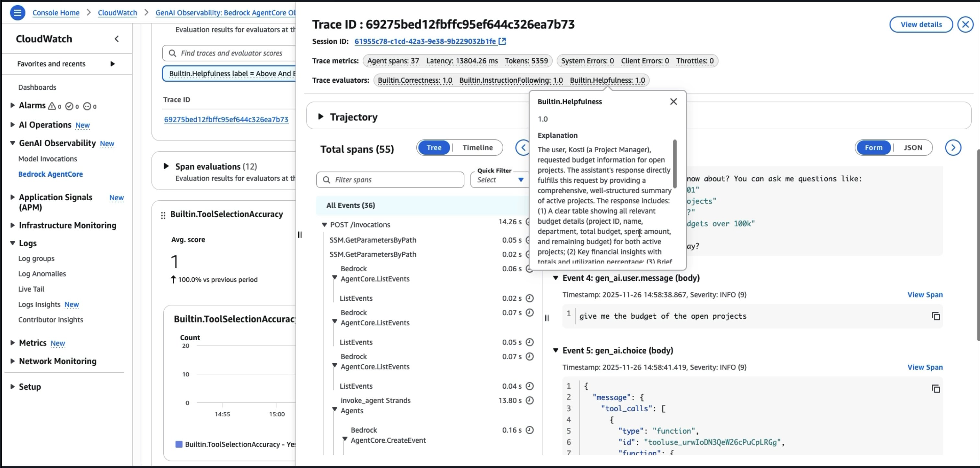Image resolution: width=980 pixels, height=468 pixels.
Task: Open session ID external link icon
Action: pyautogui.click(x=502, y=41)
